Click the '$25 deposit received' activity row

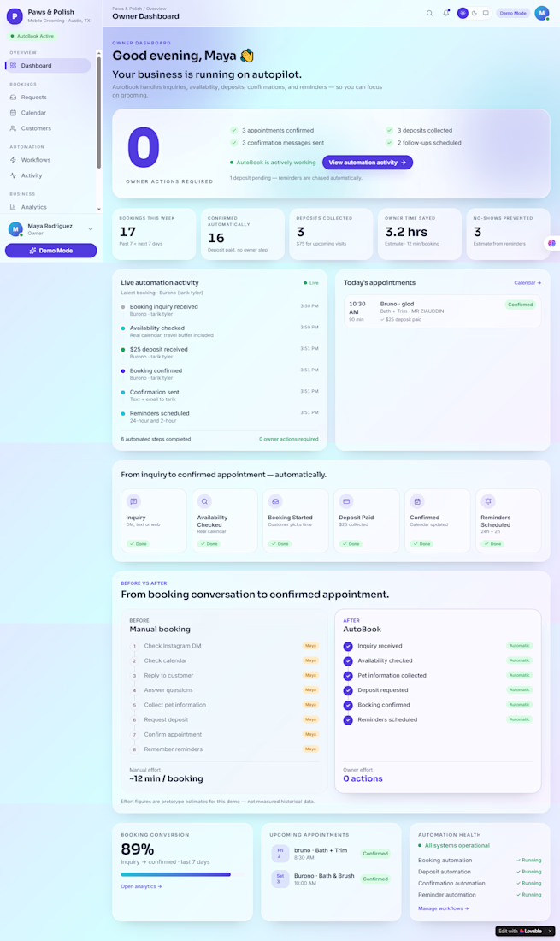click(x=220, y=352)
